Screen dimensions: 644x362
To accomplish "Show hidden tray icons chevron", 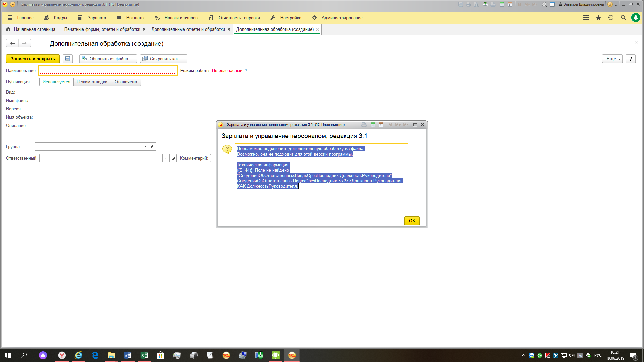I will [523, 355].
